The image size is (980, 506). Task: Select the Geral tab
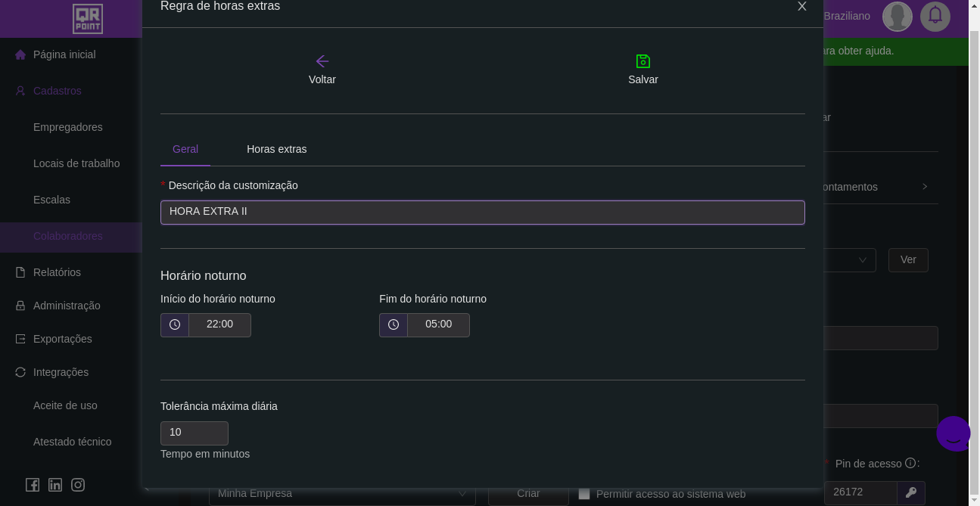coord(185,149)
